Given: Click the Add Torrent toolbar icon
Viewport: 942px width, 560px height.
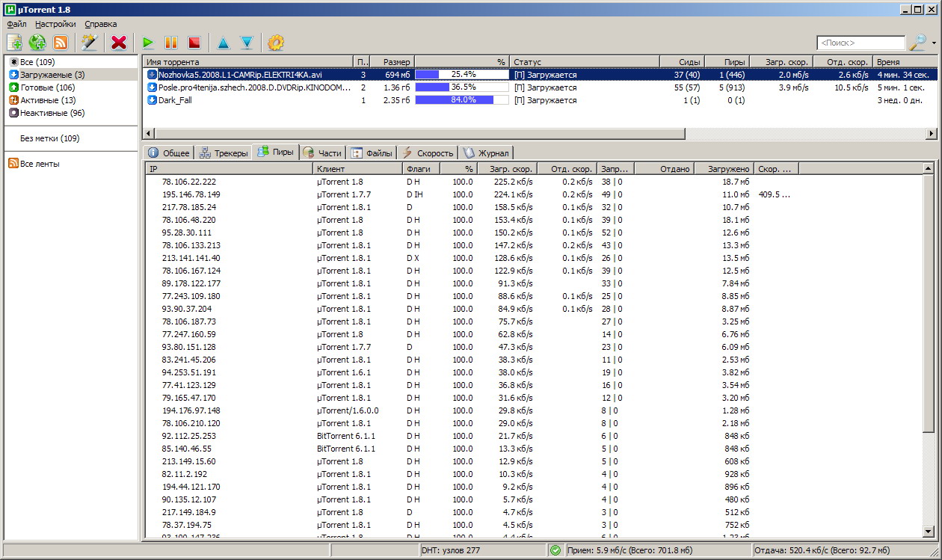Looking at the screenshot, I should click(14, 43).
